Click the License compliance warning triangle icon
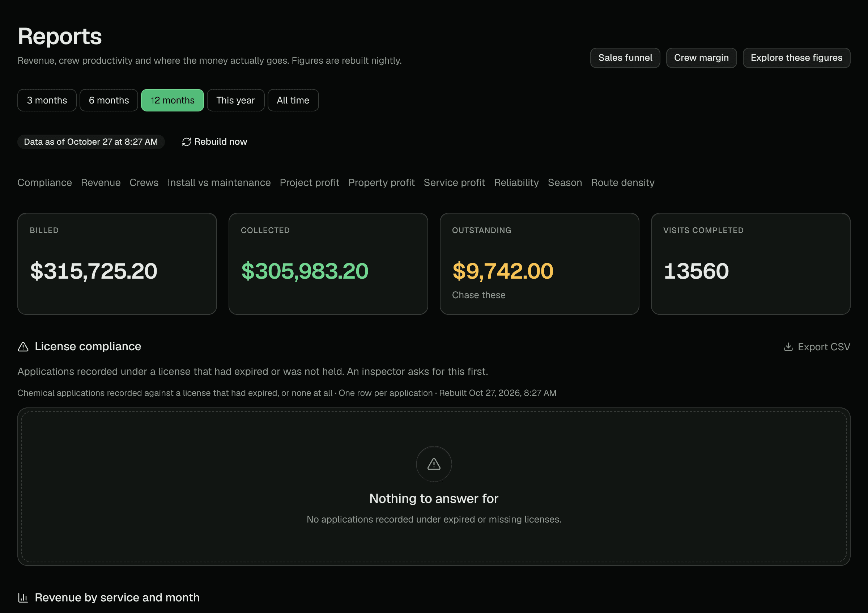The width and height of the screenshot is (868, 613). click(23, 347)
